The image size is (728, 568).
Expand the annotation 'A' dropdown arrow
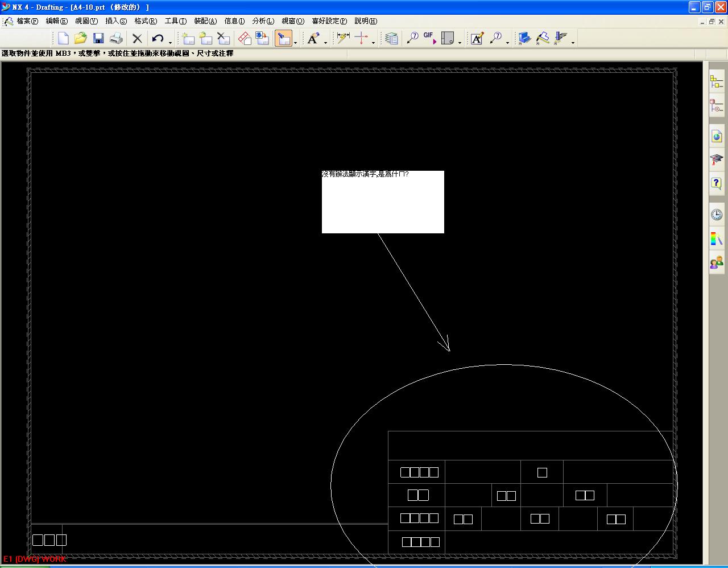325,43
